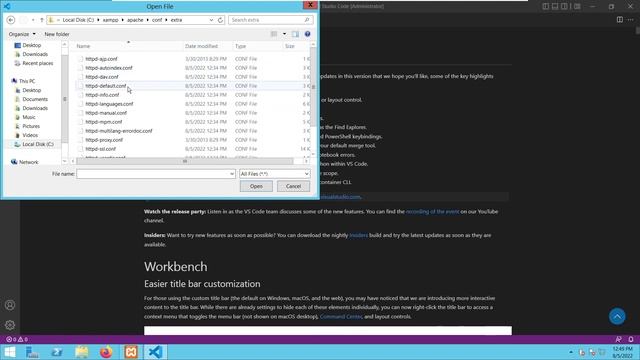Click VS Code notifications bell in status bar
This screenshot has height=360, width=640.
(x=631, y=339)
